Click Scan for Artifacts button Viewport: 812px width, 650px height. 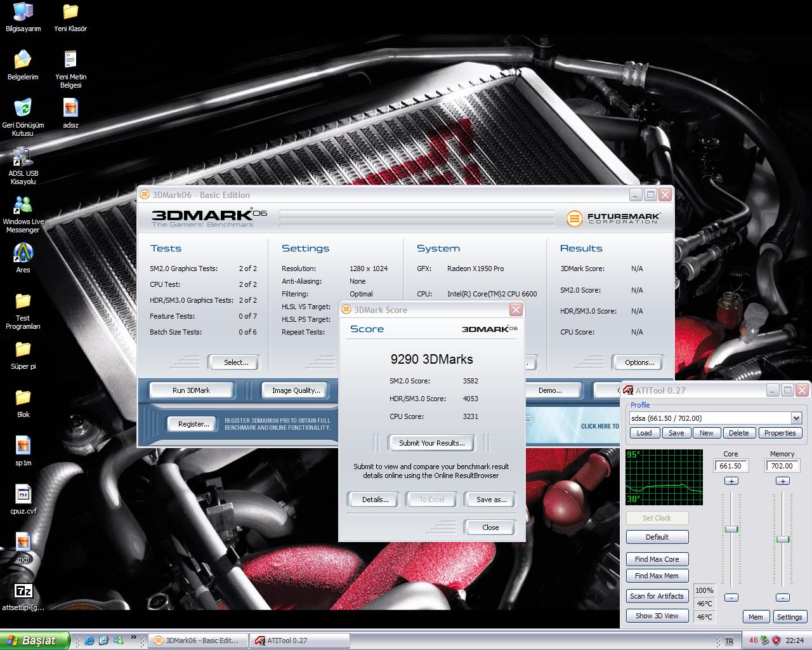(x=657, y=596)
